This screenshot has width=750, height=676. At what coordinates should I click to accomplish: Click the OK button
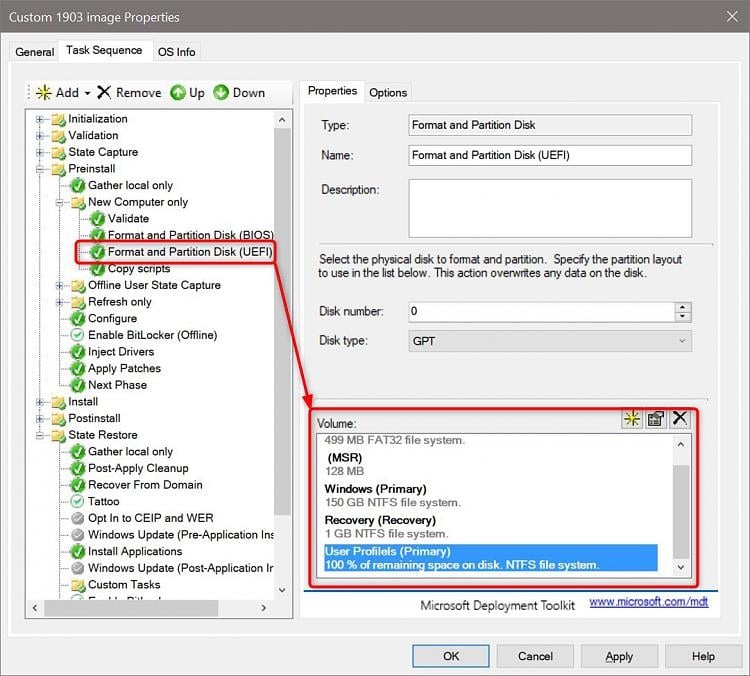(451, 656)
